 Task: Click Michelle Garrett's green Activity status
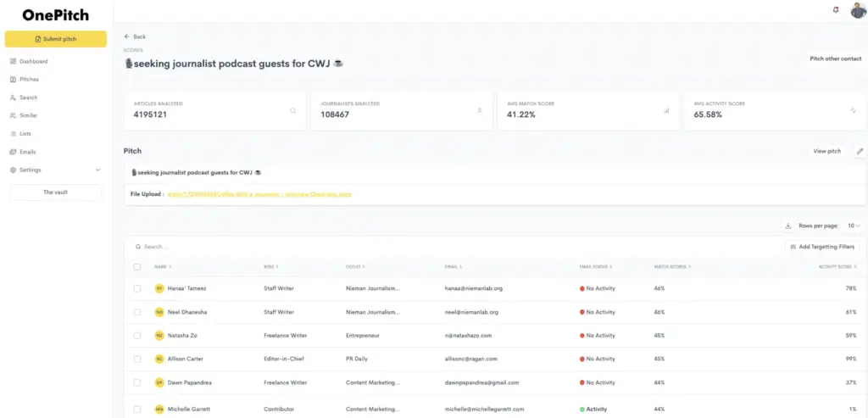593,410
